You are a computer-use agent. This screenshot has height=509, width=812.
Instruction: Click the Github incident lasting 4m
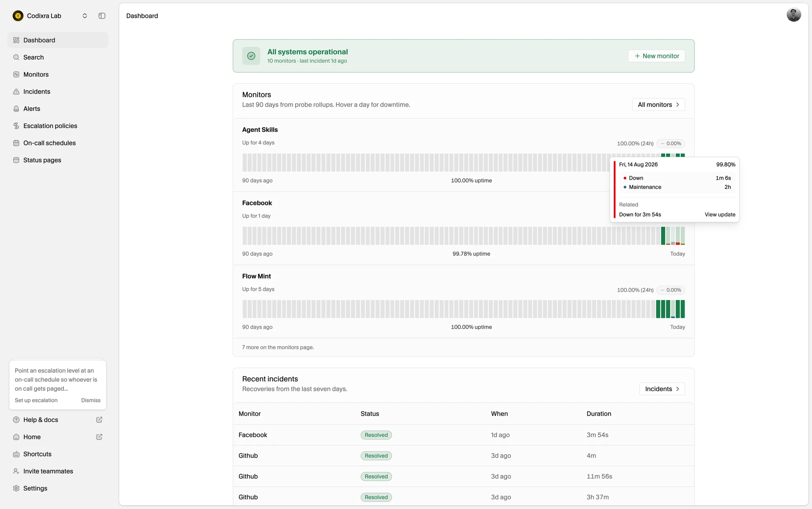[464, 456]
